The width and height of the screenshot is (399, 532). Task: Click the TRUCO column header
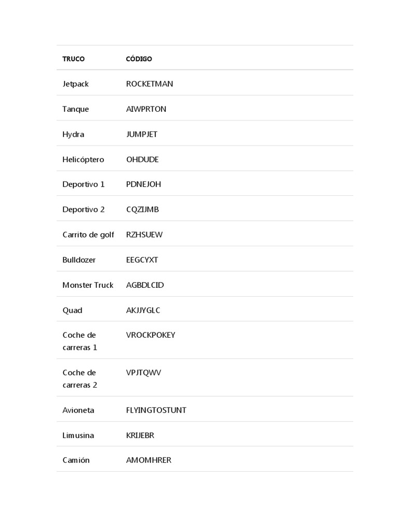point(73,59)
